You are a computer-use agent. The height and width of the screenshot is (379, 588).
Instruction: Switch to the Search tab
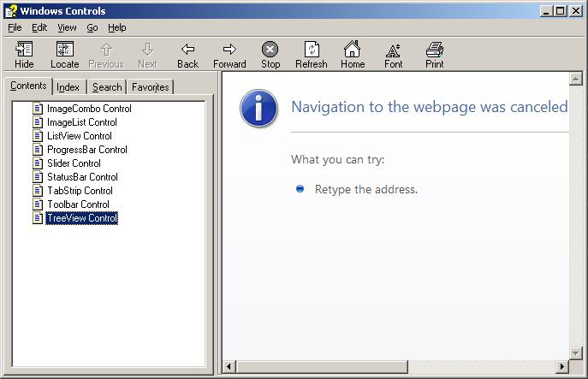pos(107,87)
